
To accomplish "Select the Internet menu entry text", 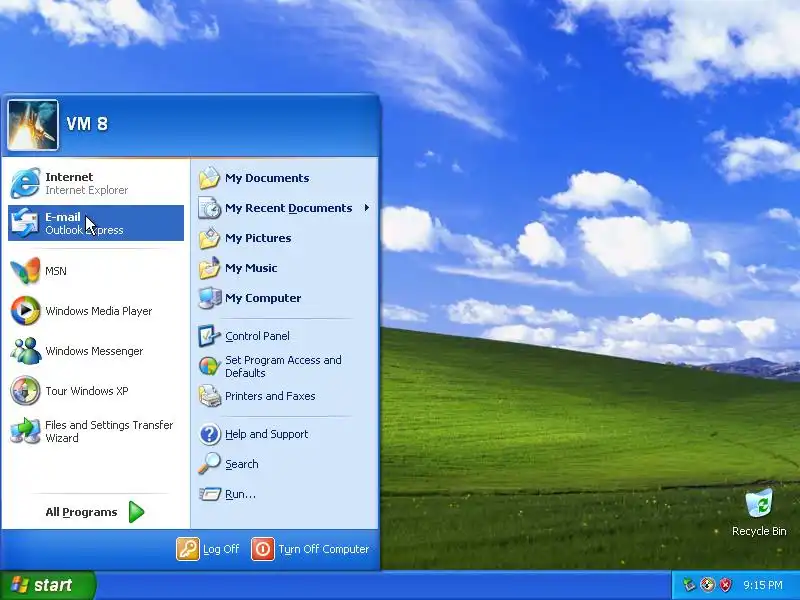I will coord(69,177).
